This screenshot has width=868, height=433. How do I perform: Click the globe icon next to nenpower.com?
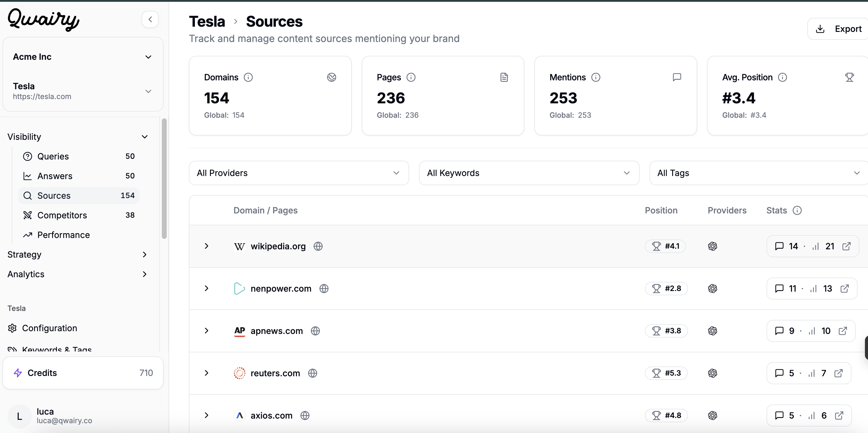(324, 289)
